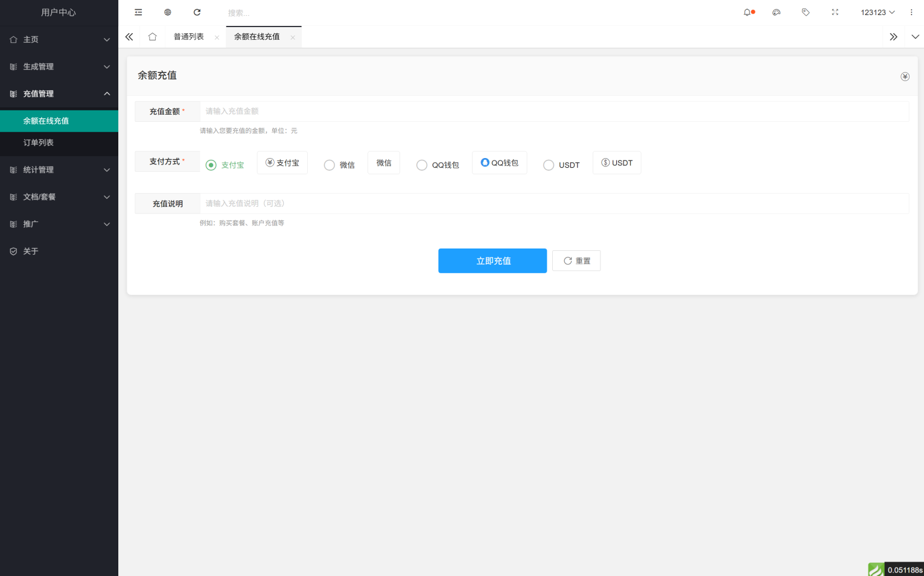This screenshot has height=576, width=924.
Task: Select the QQ钱包 radio option
Action: 422,165
